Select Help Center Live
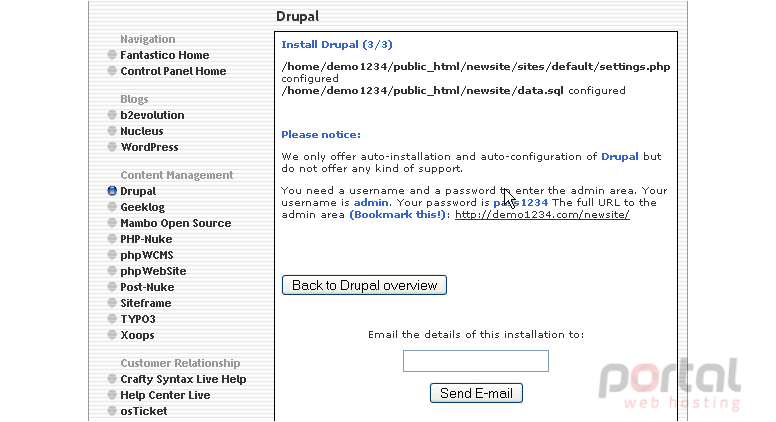This screenshot has height=422, width=776. (165, 395)
